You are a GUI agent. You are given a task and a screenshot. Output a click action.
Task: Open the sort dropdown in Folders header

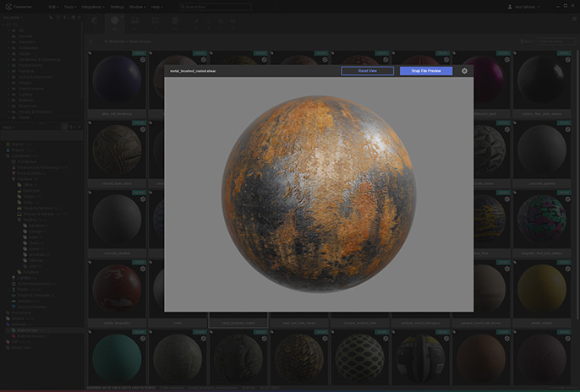[65, 18]
